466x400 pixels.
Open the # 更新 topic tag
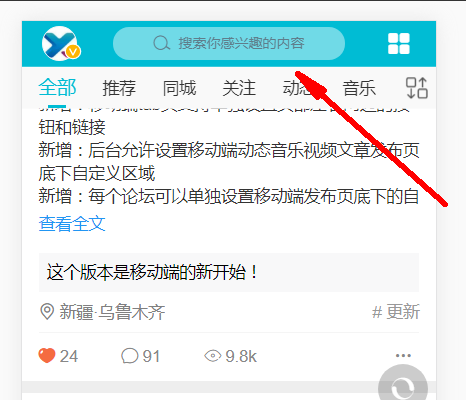(x=396, y=312)
